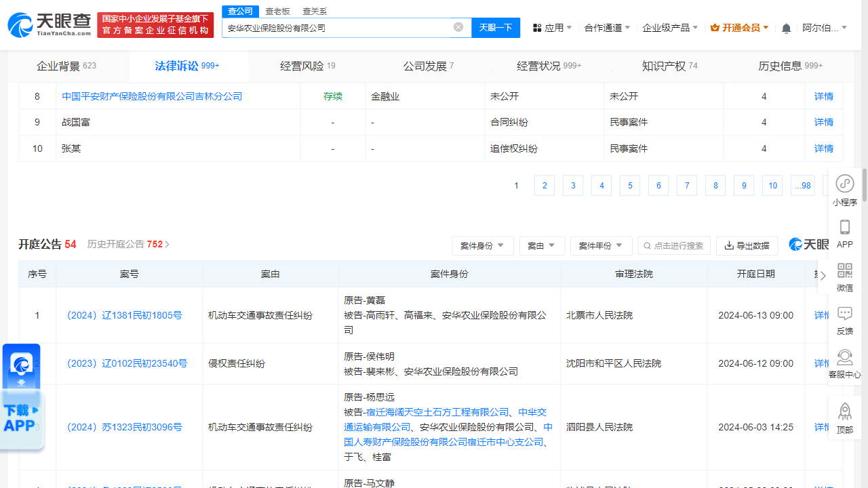Open case (2024)辽1381民初1805号

[124, 315]
